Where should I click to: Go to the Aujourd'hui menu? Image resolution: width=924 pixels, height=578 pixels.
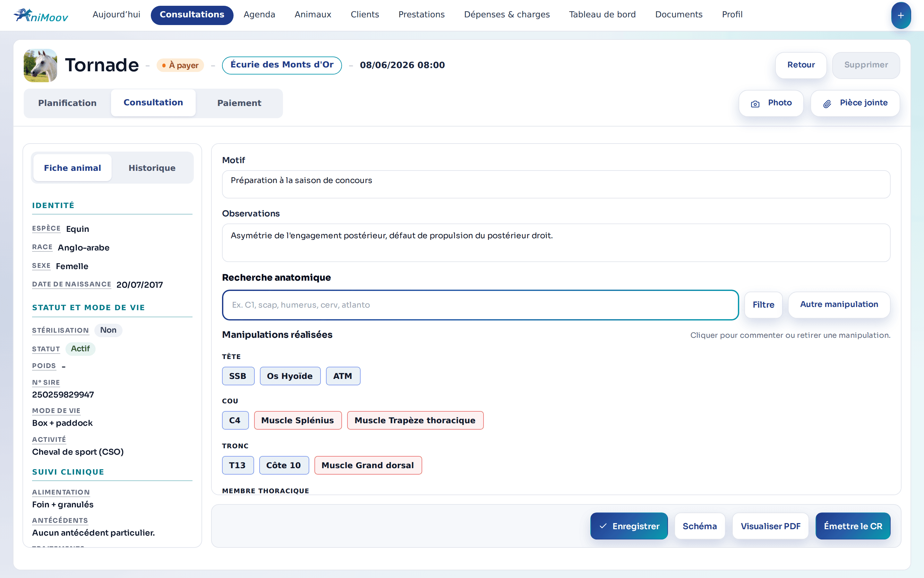116,14
